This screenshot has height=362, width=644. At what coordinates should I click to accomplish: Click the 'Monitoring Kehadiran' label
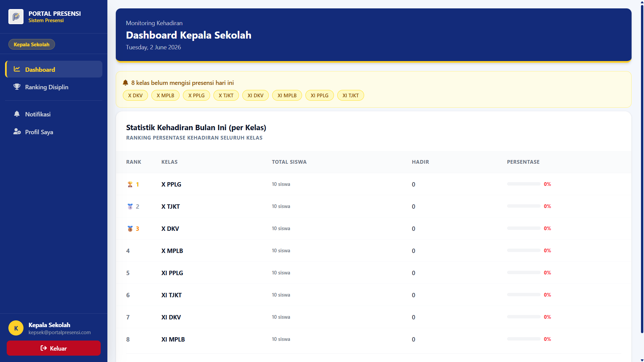154,23
